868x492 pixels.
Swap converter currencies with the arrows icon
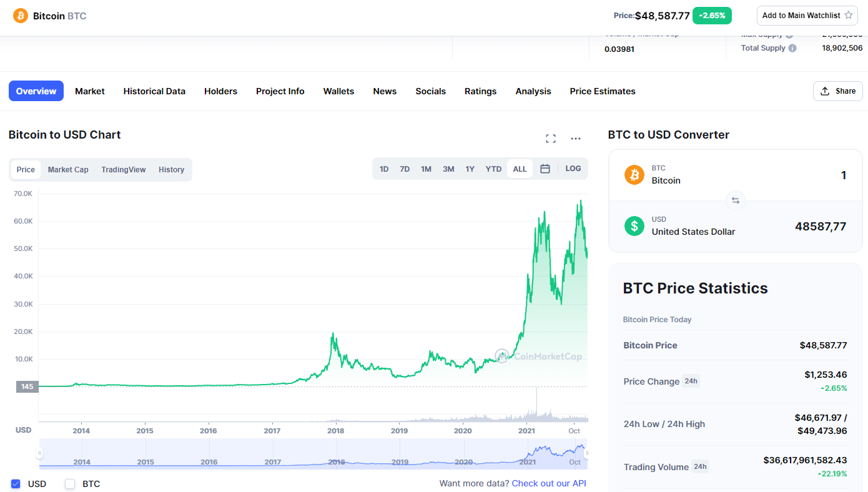(x=736, y=200)
